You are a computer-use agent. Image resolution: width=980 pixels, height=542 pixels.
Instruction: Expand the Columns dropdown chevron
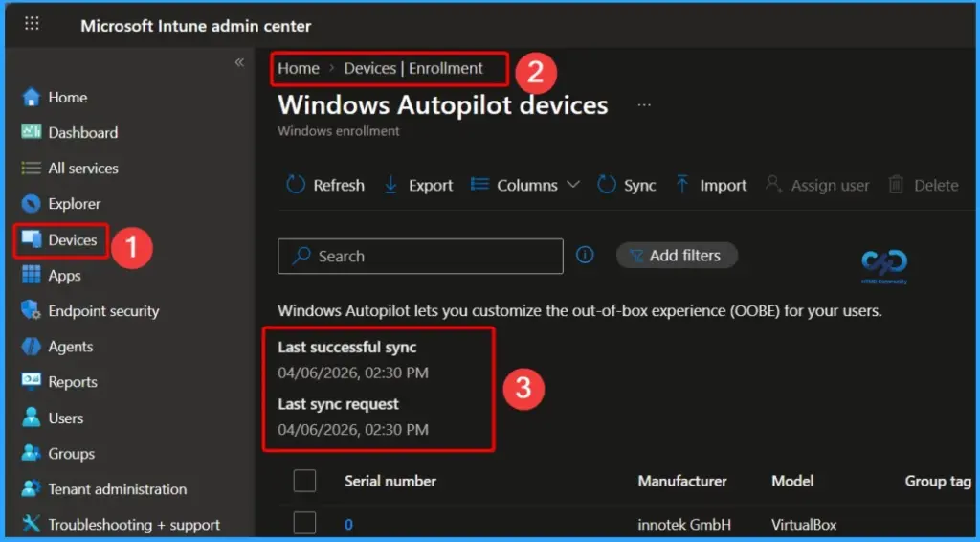[x=573, y=185]
